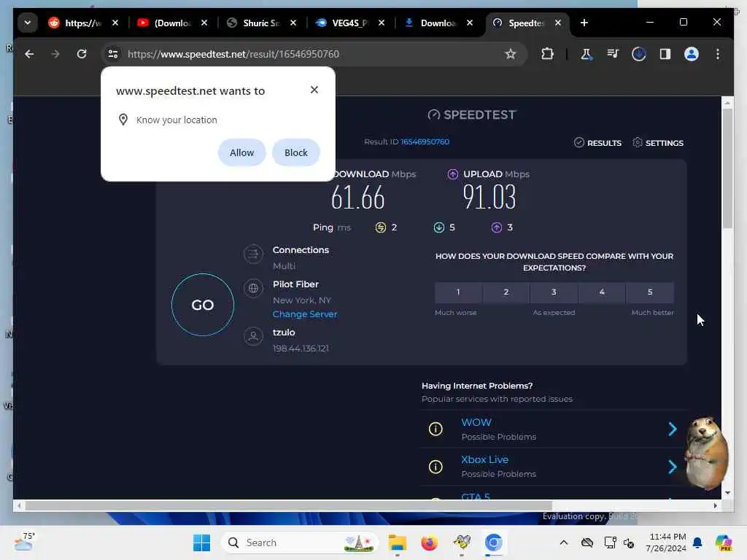Rate download speed 2
The image size is (747, 560).
pyautogui.click(x=506, y=292)
